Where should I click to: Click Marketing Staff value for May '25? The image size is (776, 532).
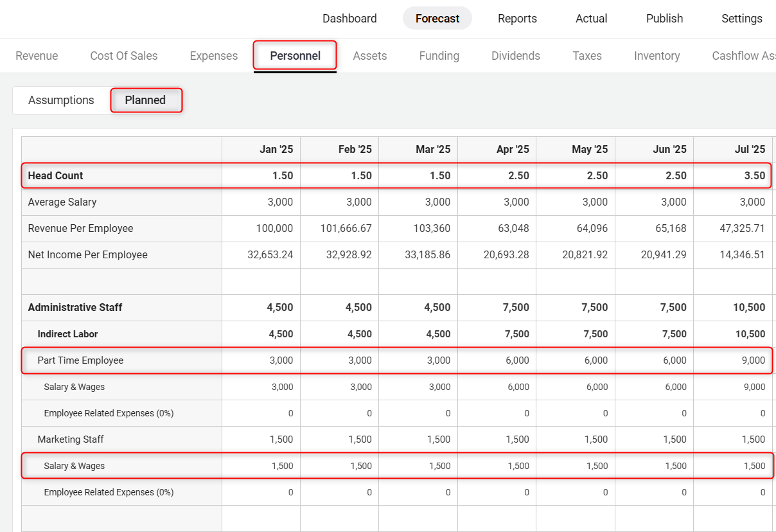point(595,439)
